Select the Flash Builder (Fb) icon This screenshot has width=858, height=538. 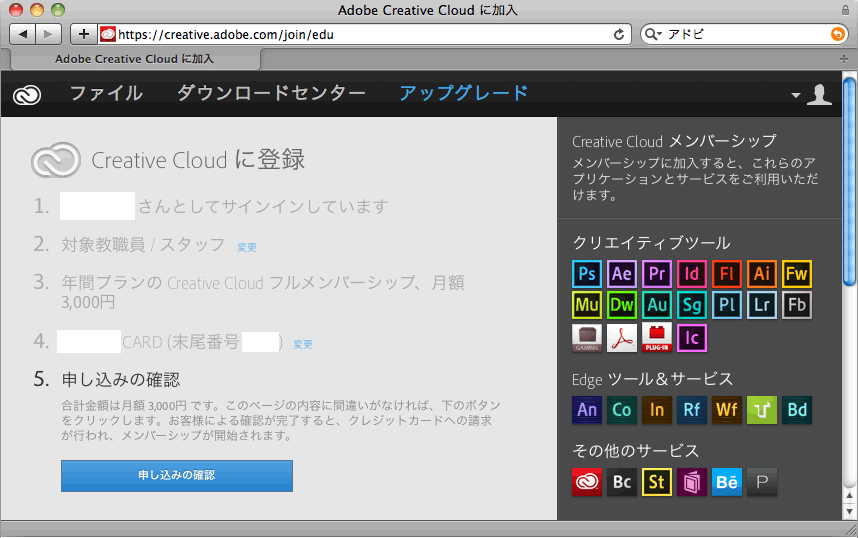click(797, 305)
